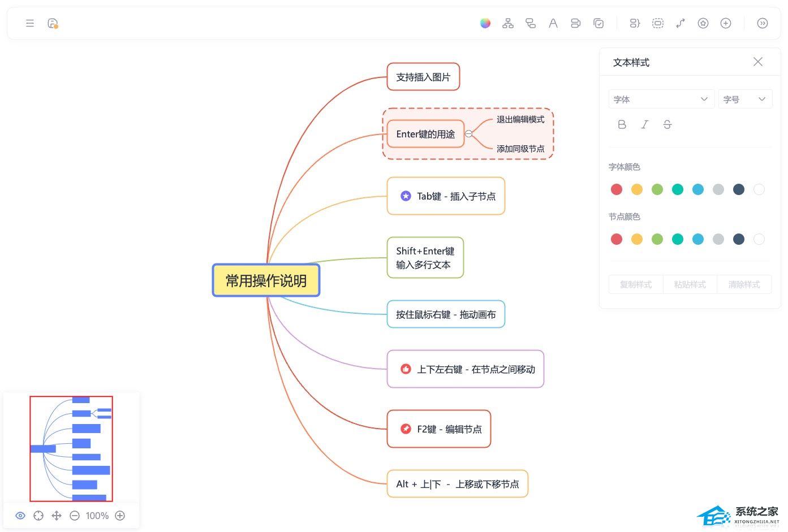Toggle bold text formatting
This screenshot has height=532, width=788.
pyautogui.click(x=622, y=124)
